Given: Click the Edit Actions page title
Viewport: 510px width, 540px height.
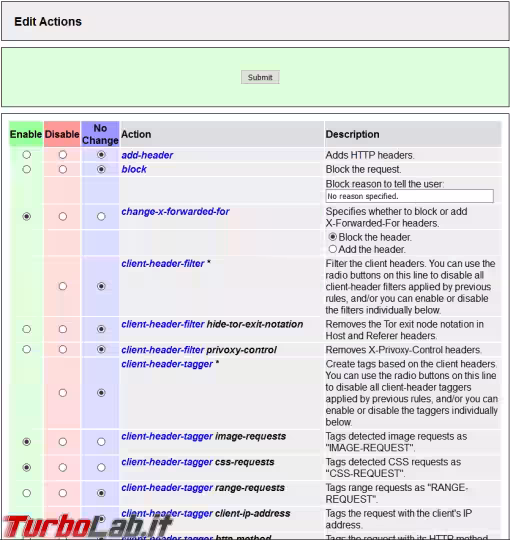Looking at the screenshot, I should tap(48, 22).
